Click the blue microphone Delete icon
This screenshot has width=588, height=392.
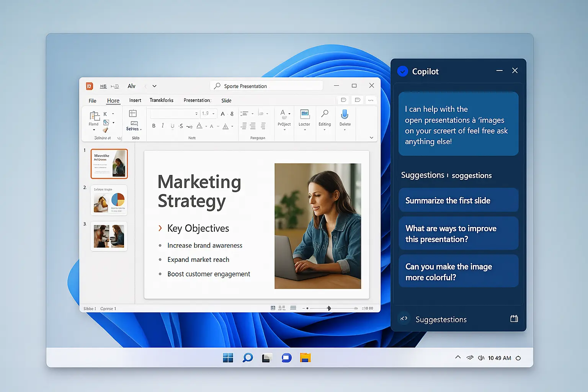(x=345, y=114)
